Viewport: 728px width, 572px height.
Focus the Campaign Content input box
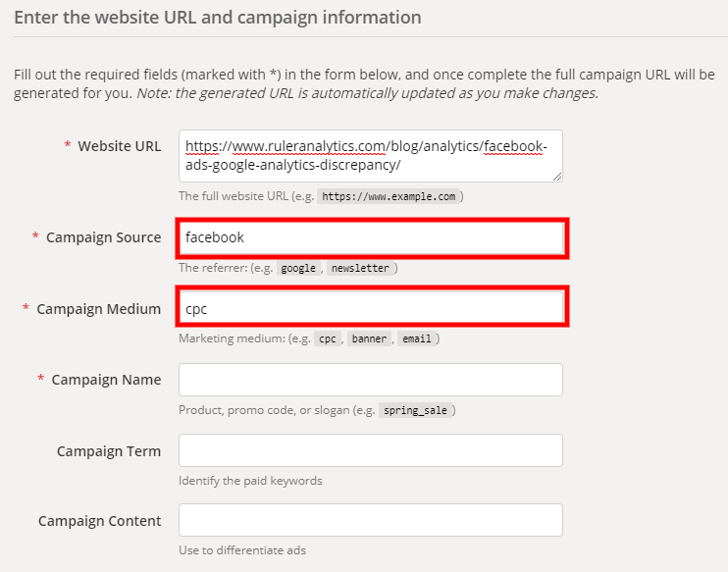(x=371, y=520)
